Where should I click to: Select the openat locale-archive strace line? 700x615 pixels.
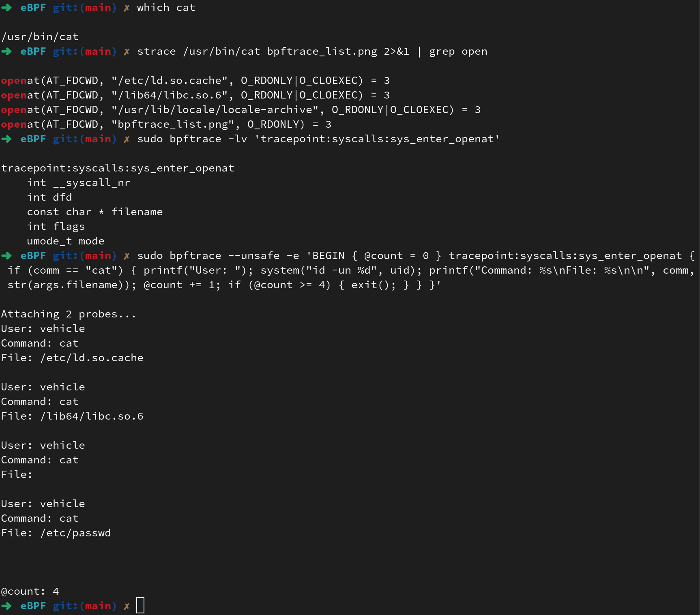pos(240,110)
